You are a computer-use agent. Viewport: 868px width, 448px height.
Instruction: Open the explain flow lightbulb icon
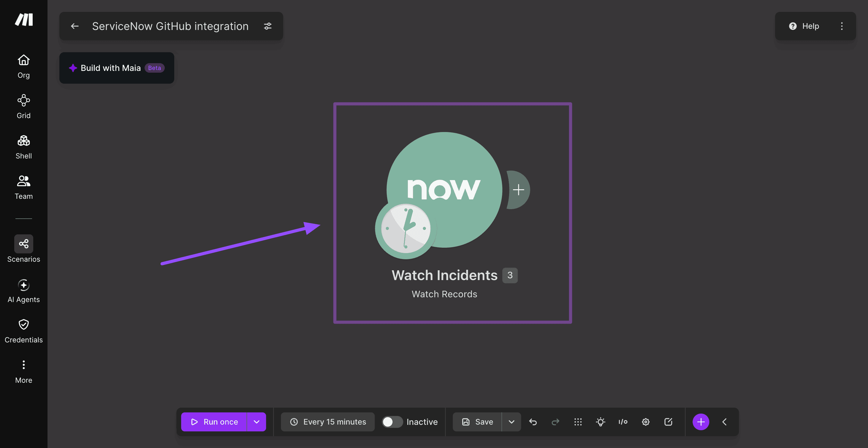pyautogui.click(x=601, y=422)
